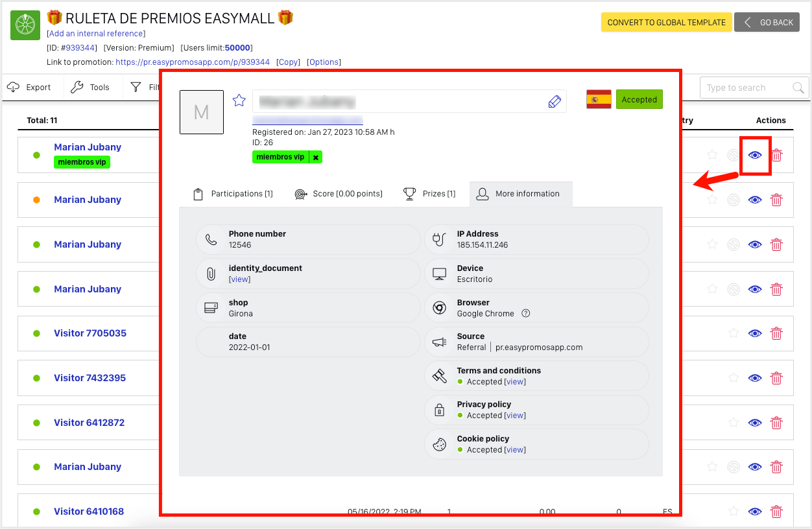View Visitor 6412872 details eye icon
This screenshot has height=529, width=812.
pyautogui.click(x=755, y=423)
